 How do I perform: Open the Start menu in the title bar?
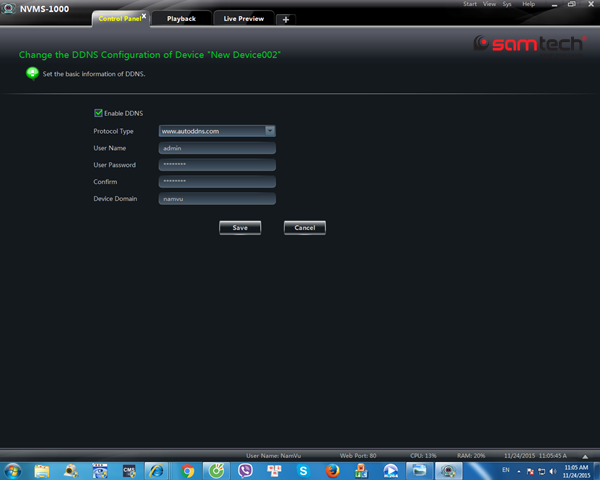click(470, 4)
